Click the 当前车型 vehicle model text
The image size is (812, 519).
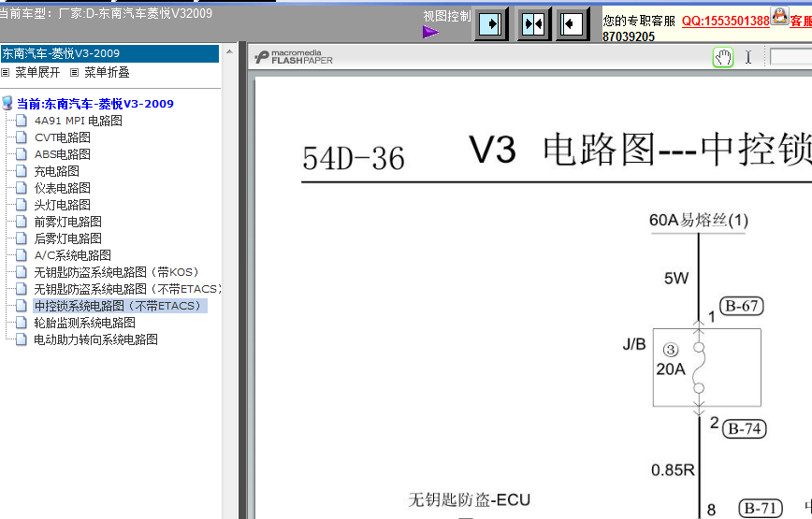coord(106,13)
